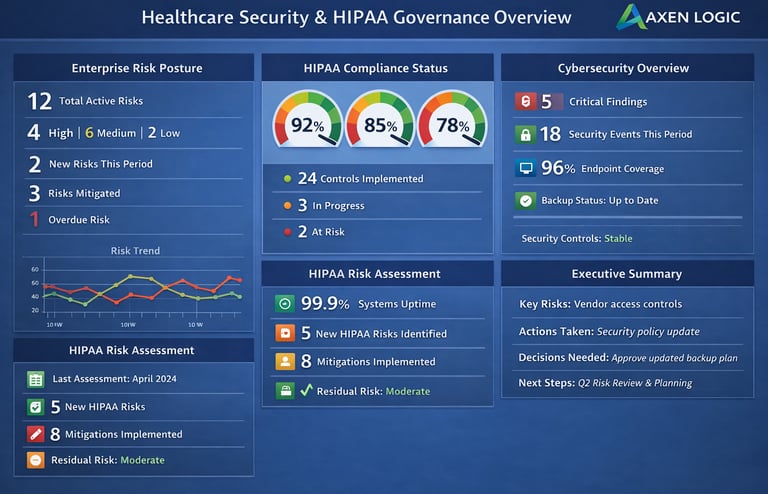Click the 96% Endpoint Coverage text

click(602, 168)
